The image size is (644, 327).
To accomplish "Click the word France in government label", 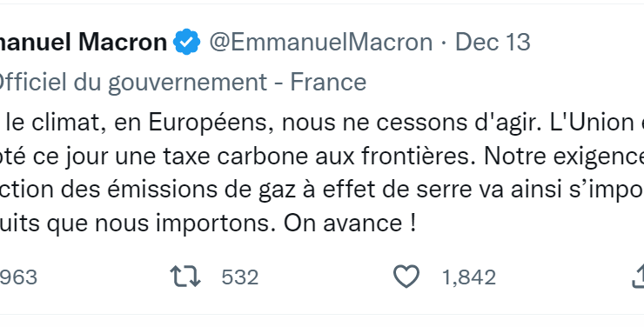I will 328,82.
